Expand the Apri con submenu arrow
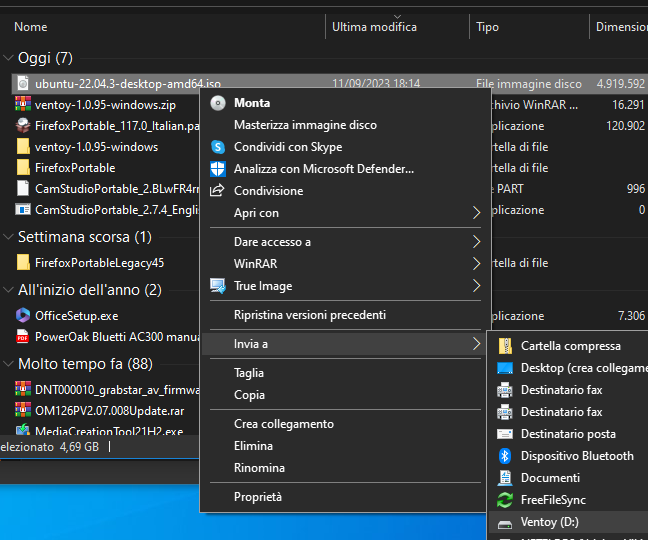The height and width of the screenshot is (540, 648). [476, 213]
